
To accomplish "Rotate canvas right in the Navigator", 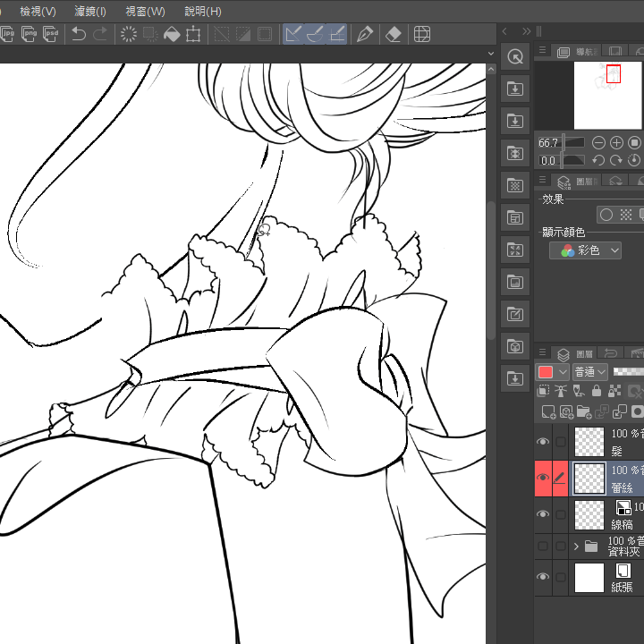I will [616, 160].
